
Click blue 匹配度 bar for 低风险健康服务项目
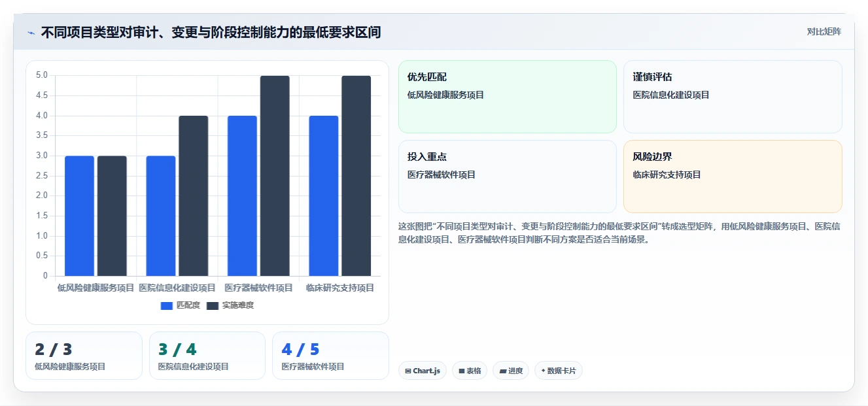click(79, 216)
